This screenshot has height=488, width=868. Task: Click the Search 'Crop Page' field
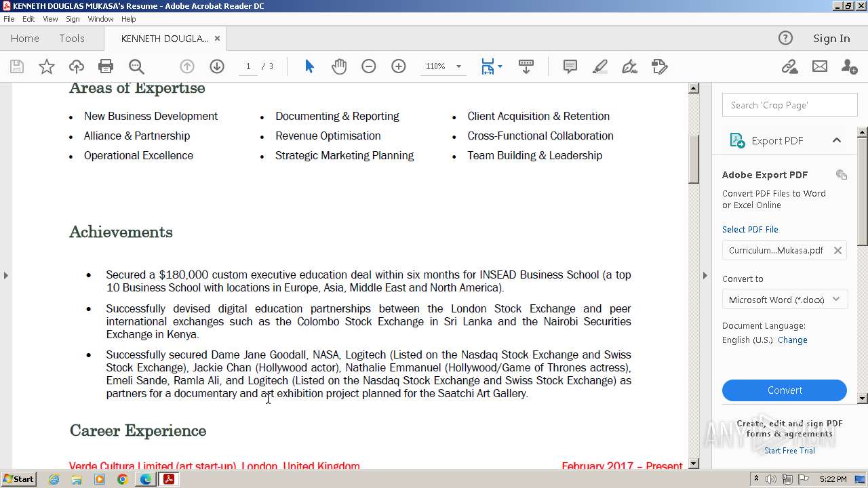(789, 105)
